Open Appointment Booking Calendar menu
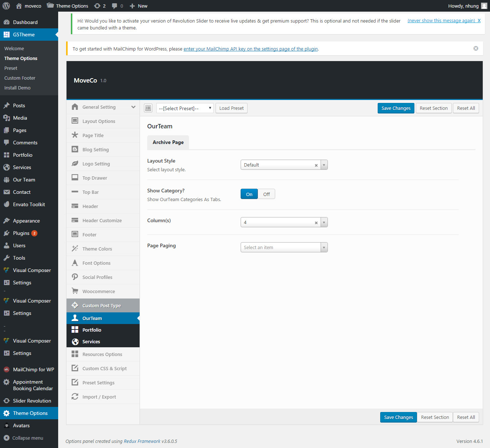This screenshot has height=448, width=490. pos(29,385)
